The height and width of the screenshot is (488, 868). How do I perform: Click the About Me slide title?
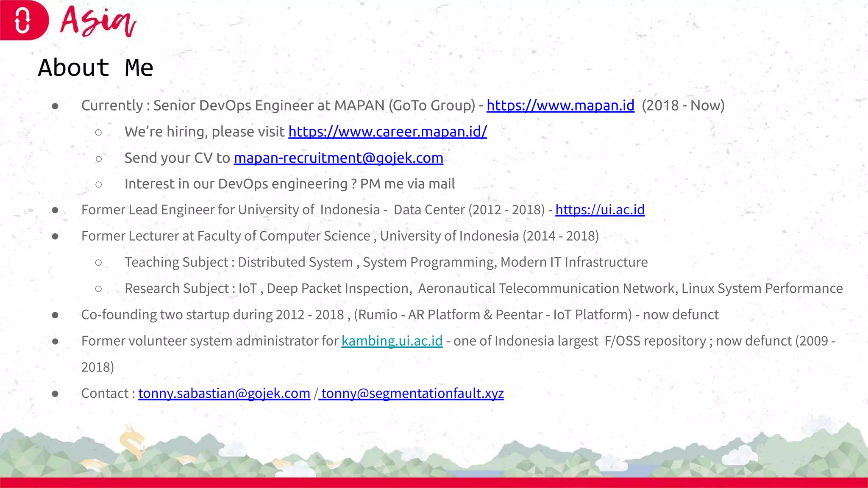[96, 68]
